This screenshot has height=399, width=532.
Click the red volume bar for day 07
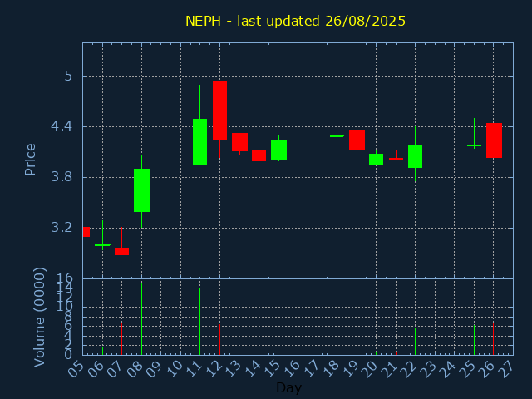click(122, 339)
